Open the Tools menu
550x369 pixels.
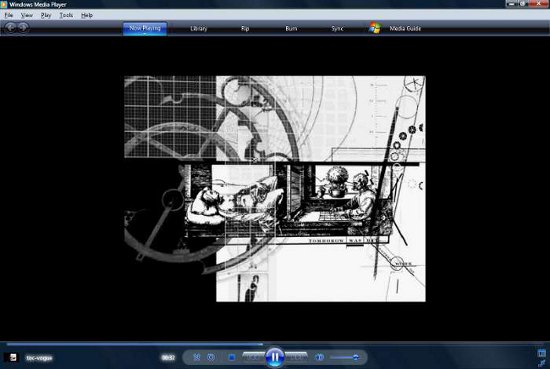tap(66, 15)
